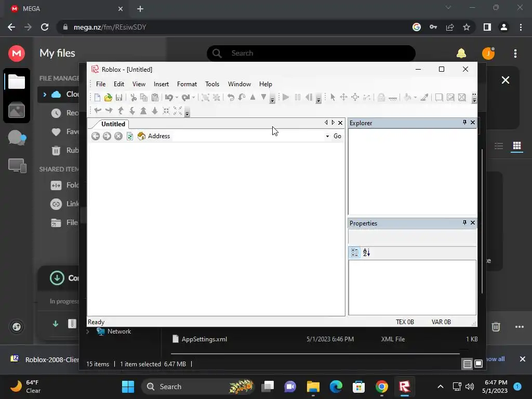Click the Reset step-back icon
Viewport: 532px width, 399px height.
click(x=309, y=98)
